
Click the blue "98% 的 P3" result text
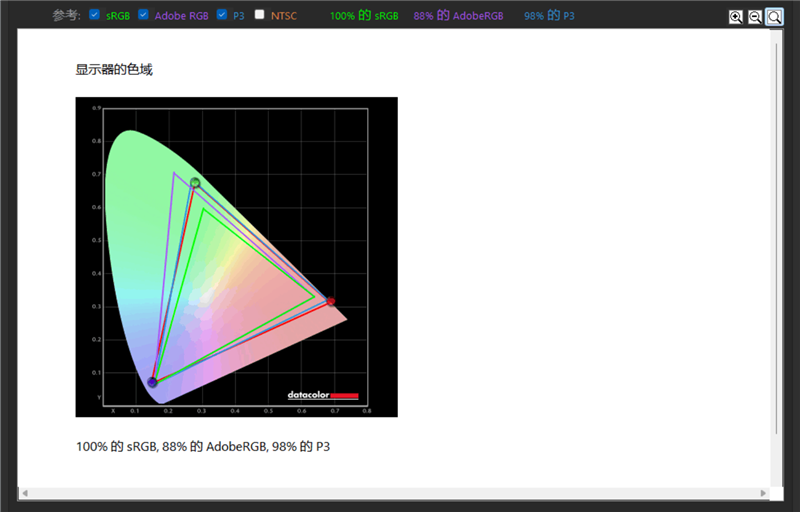point(549,16)
